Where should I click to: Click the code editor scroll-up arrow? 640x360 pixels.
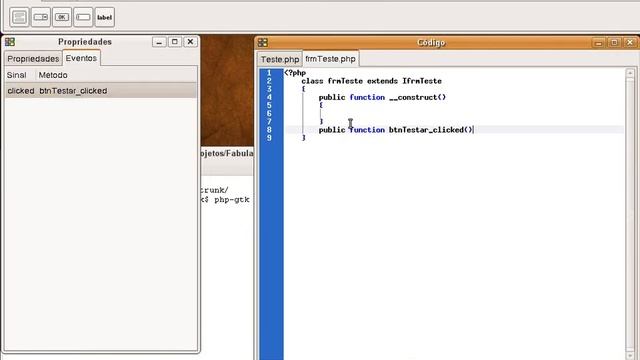(x=630, y=73)
